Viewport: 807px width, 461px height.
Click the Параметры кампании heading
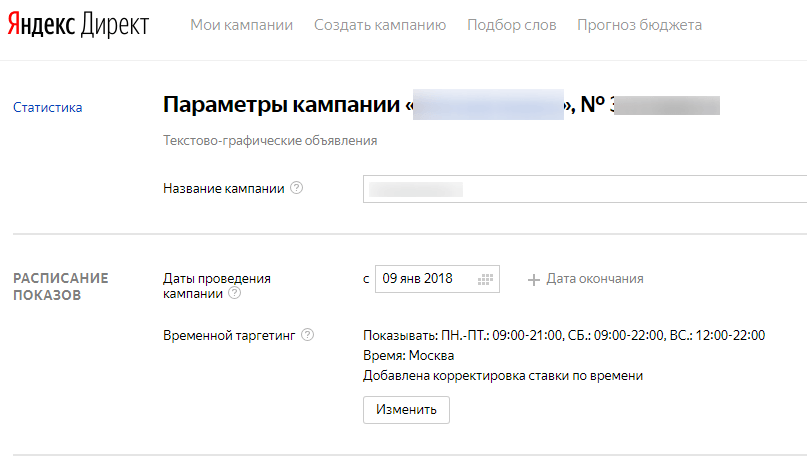[282, 106]
